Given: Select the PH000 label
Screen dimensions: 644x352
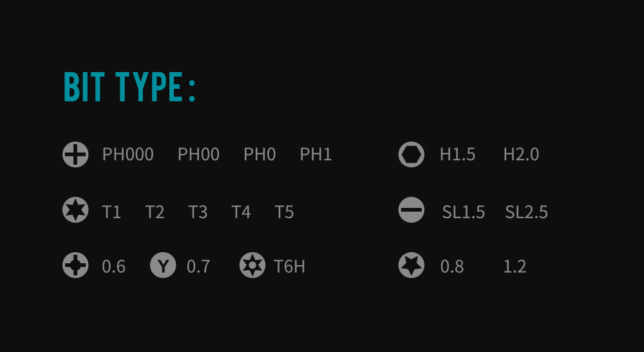Looking at the screenshot, I should point(128,155).
